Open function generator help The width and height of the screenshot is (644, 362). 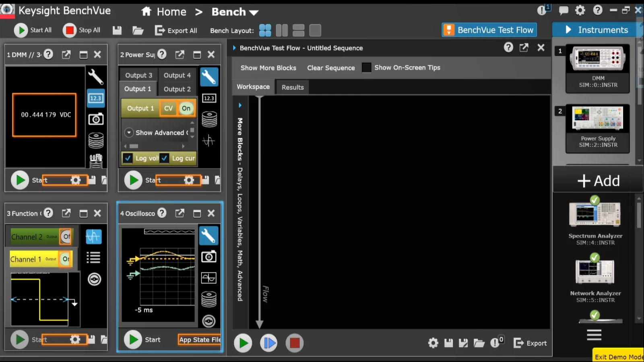pyautogui.click(x=48, y=213)
